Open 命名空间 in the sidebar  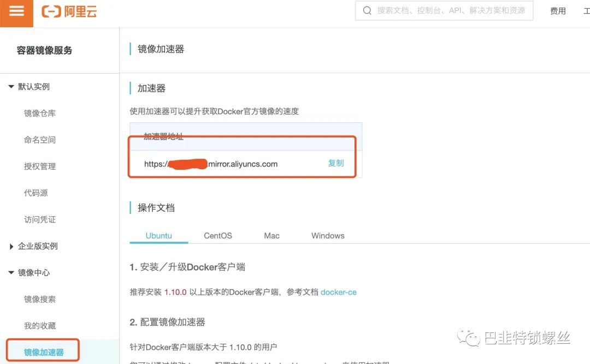[x=40, y=140]
